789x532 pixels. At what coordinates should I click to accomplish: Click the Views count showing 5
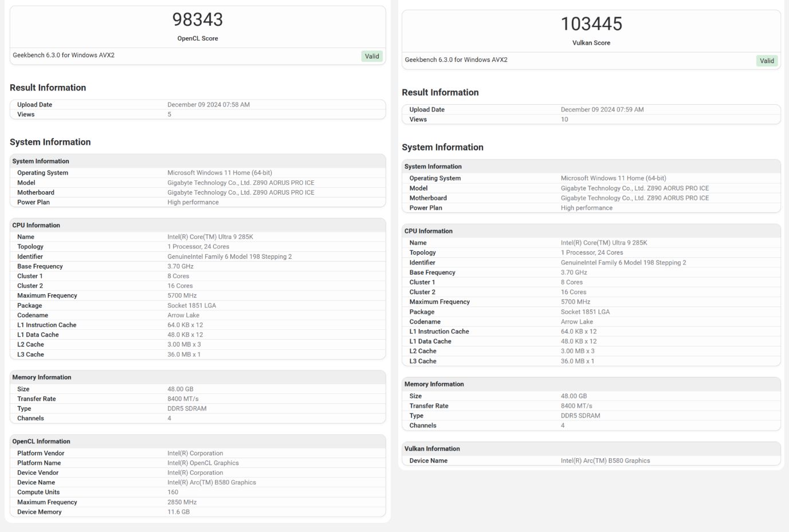[169, 115]
